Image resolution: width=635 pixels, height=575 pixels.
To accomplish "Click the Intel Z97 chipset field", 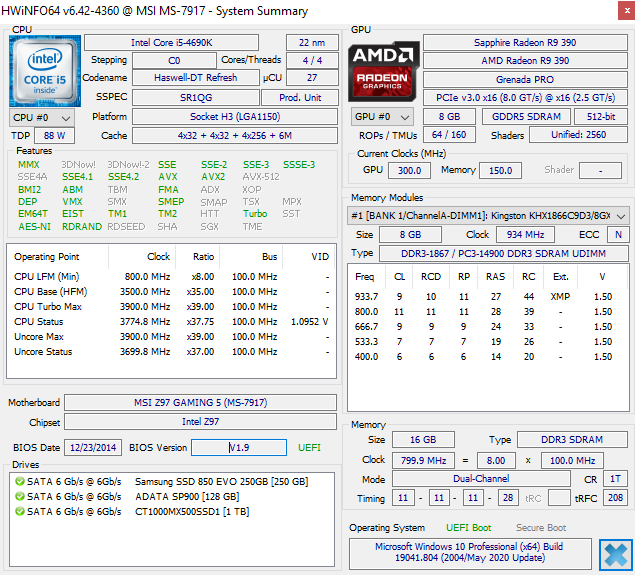I will [200, 422].
